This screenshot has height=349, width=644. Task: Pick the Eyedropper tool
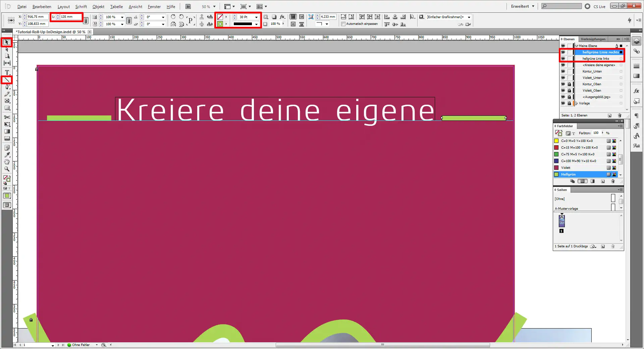[7, 155]
